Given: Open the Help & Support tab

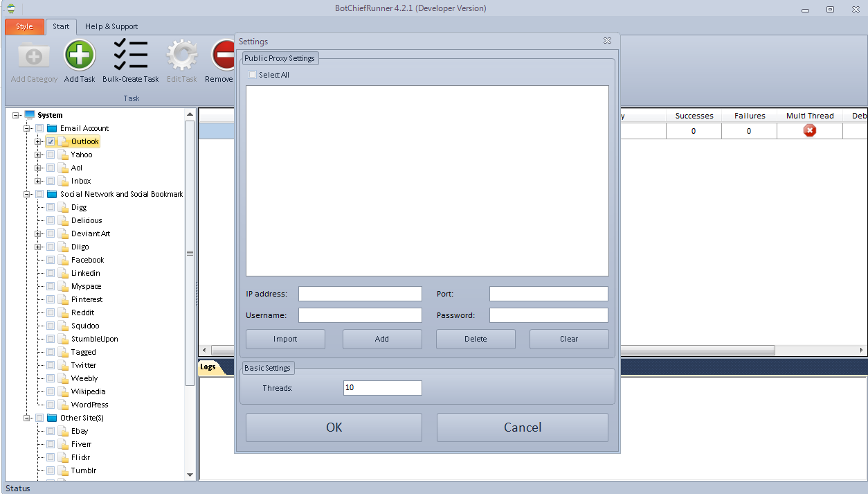Looking at the screenshot, I should (x=111, y=26).
